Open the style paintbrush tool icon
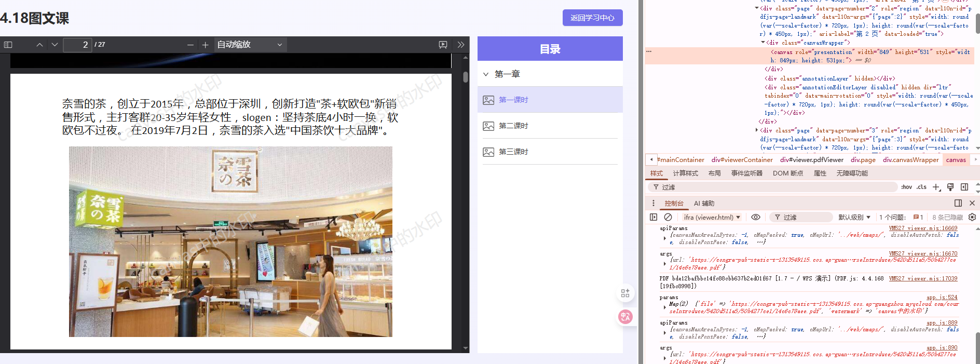This screenshot has height=364, width=980. tap(950, 187)
